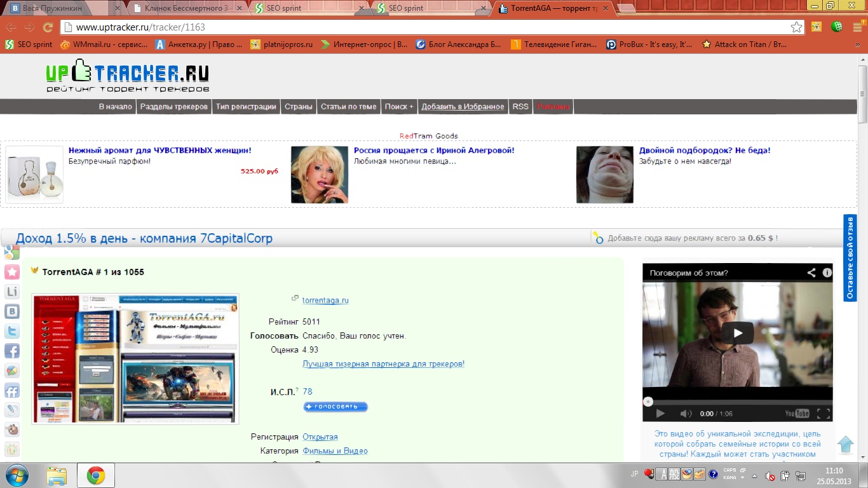Screen dimensions: 868x488
Task: Show hidden tray icons arrow
Action: click(x=754, y=475)
